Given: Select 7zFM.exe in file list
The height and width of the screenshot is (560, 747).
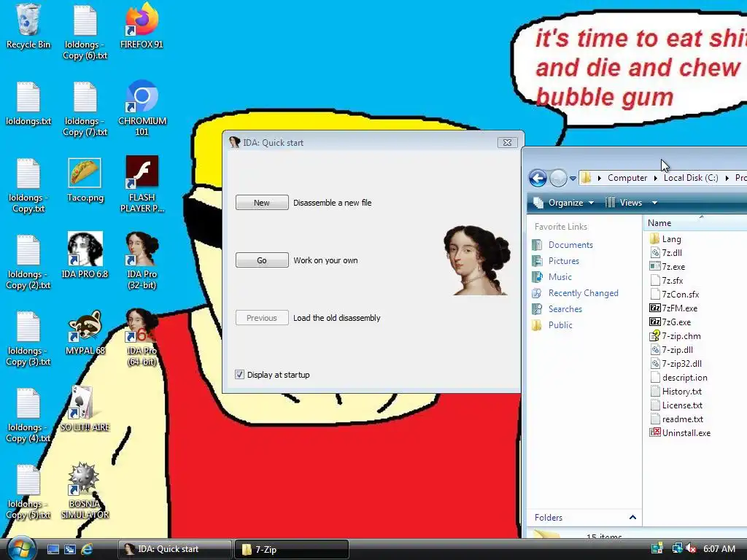Looking at the screenshot, I should 673,308.
